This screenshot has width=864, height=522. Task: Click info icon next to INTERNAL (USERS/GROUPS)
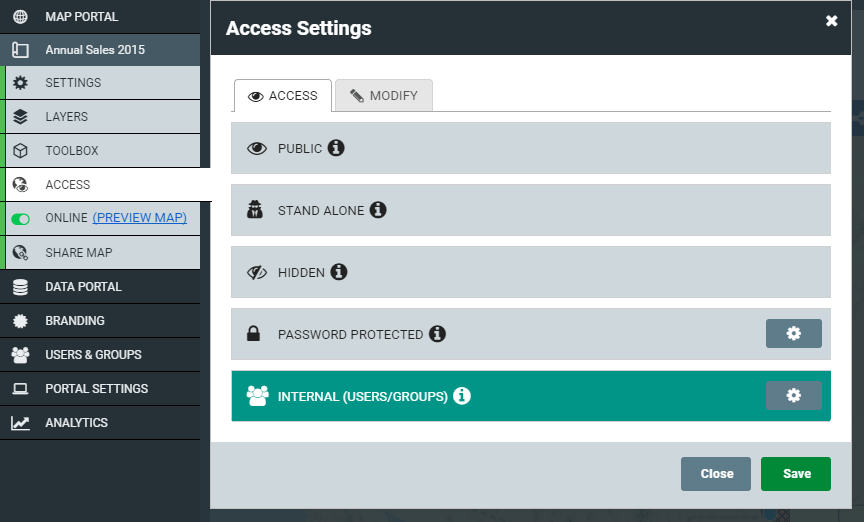coord(462,396)
